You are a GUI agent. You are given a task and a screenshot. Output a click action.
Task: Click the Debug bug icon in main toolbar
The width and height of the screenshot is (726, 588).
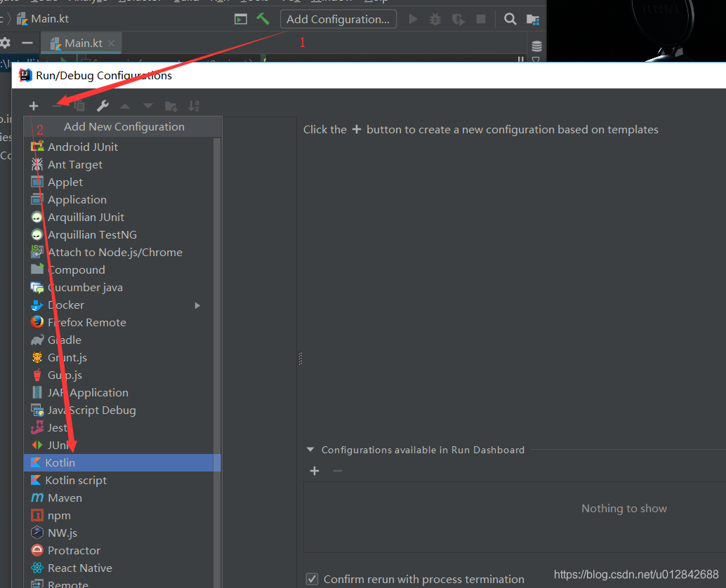[435, 19]
